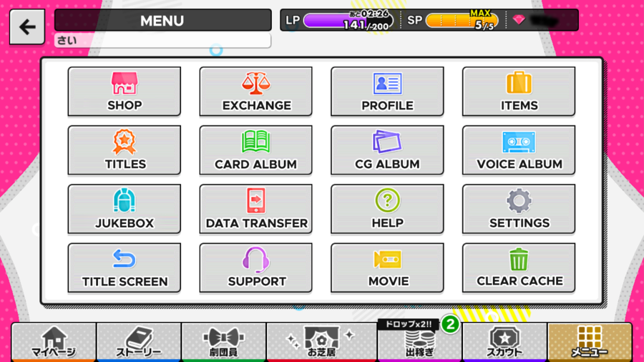
Task: Open the HELP question mark tile
Action: 387,209
